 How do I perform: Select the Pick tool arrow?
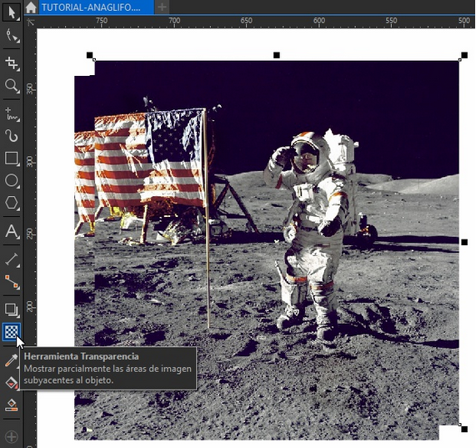pyautogui.click(x=12, y=13)
